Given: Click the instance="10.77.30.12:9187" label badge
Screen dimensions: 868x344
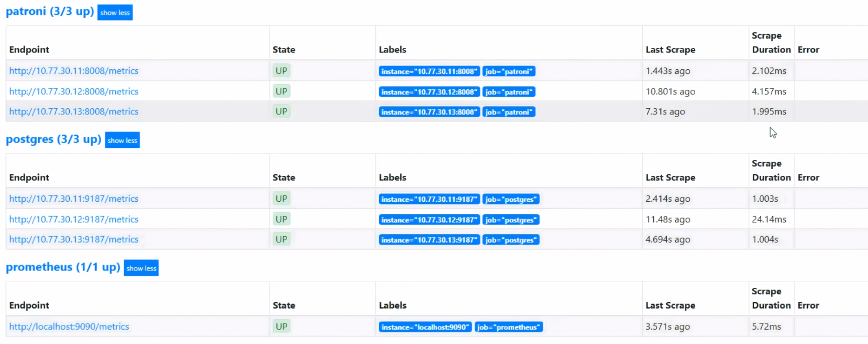Looking at the screenshot, I should point(429,220).
